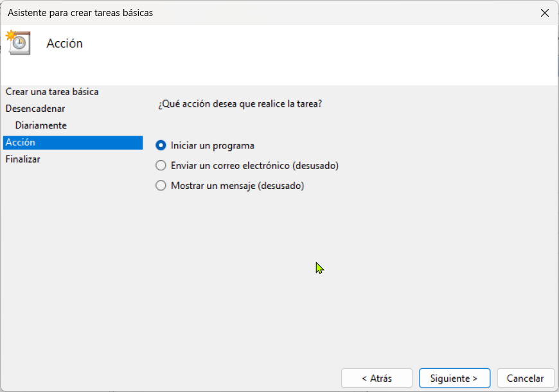Choose the 'Enviar un correo electrónico' radio circle
This screenshot has height=392, width=559.
[161, 166]
